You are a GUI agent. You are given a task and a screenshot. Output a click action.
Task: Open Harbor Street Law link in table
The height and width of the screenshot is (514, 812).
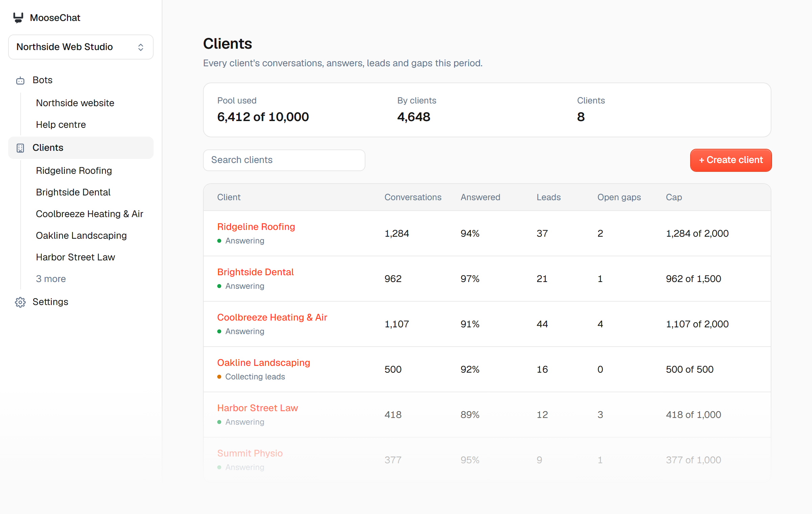tap(257, 408)
